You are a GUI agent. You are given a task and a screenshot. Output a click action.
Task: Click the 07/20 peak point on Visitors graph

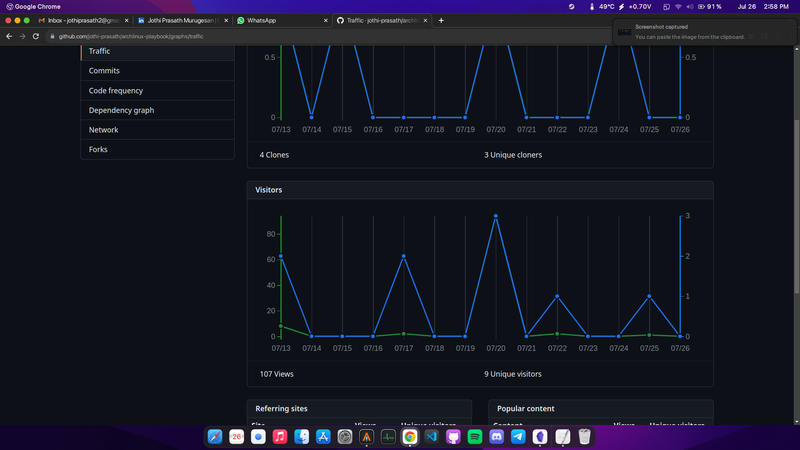pos(496,216)
